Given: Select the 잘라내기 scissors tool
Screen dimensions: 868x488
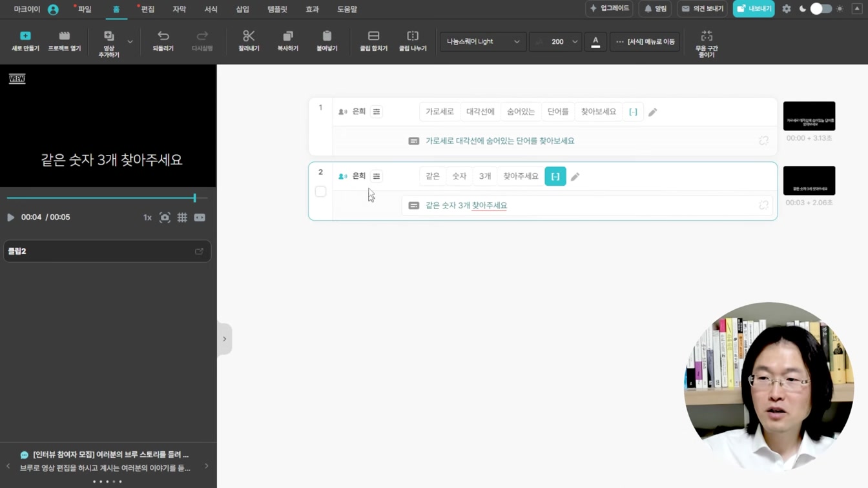Looking at the screenshot, I should [249, 36].
